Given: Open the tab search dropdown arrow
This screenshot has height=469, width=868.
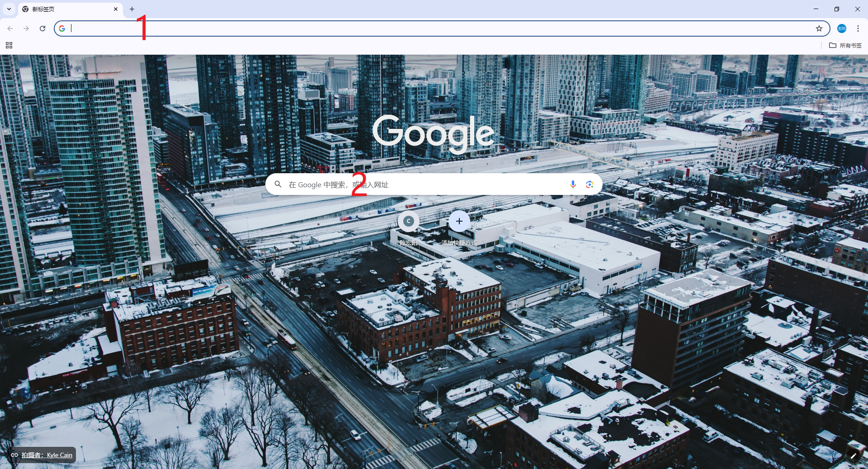Looking at the screenshot, I should [9, 9].
